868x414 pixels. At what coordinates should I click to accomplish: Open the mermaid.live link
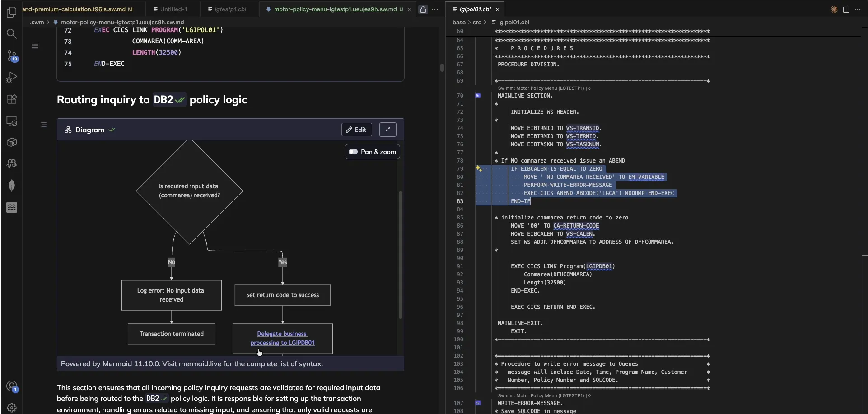click(x=200, y=364)
